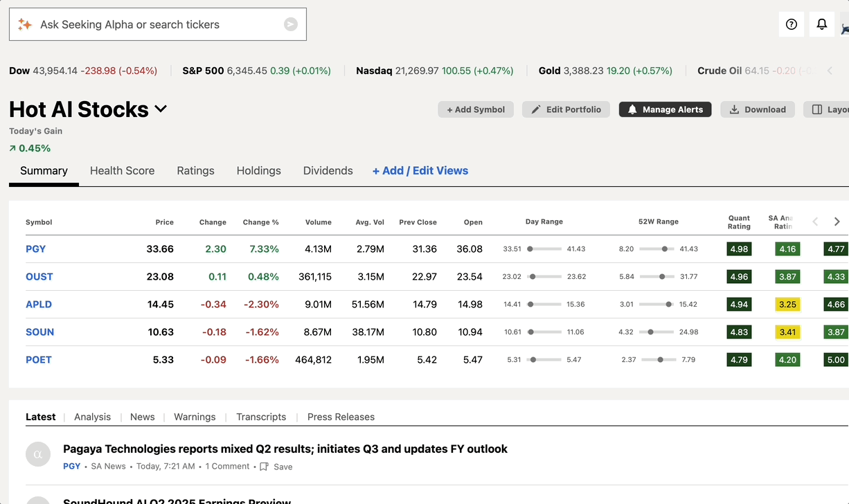Open the Layout options button
Image resolution: width=849 pixels, height=504 pixels.
[x=827, y=109]
